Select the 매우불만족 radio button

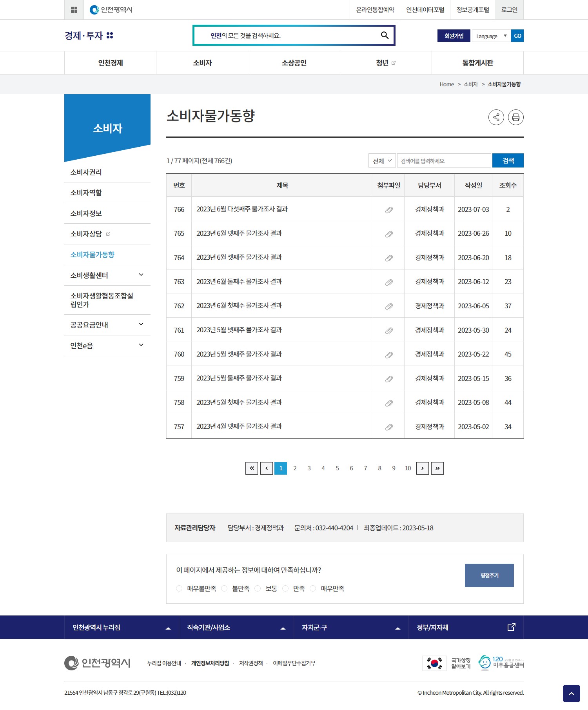point(179,588)
